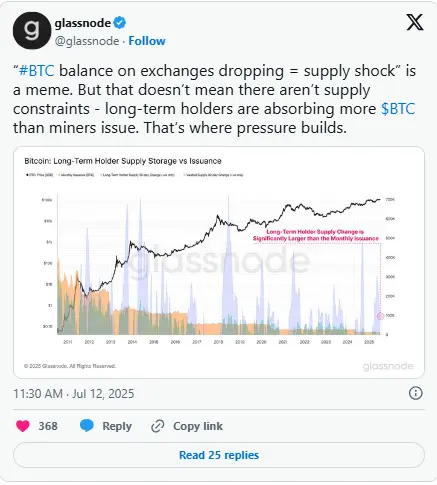The image size is (437, 485).
Task: Click the glassnode display name
Action: [x=83, y=23]
